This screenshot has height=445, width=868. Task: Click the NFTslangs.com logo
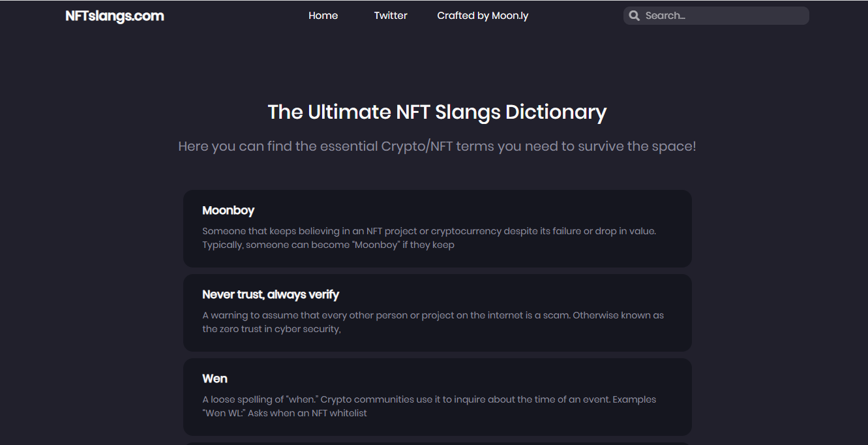[x=115, y=16]
